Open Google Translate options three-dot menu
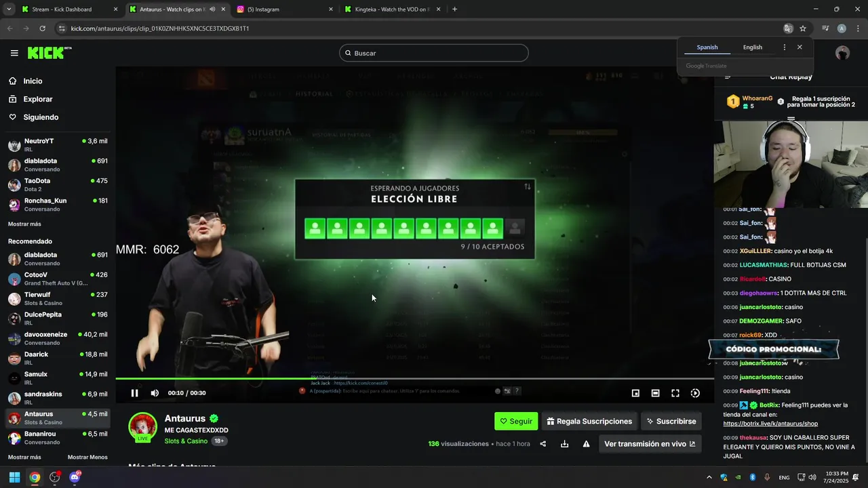 pos(785,47)
